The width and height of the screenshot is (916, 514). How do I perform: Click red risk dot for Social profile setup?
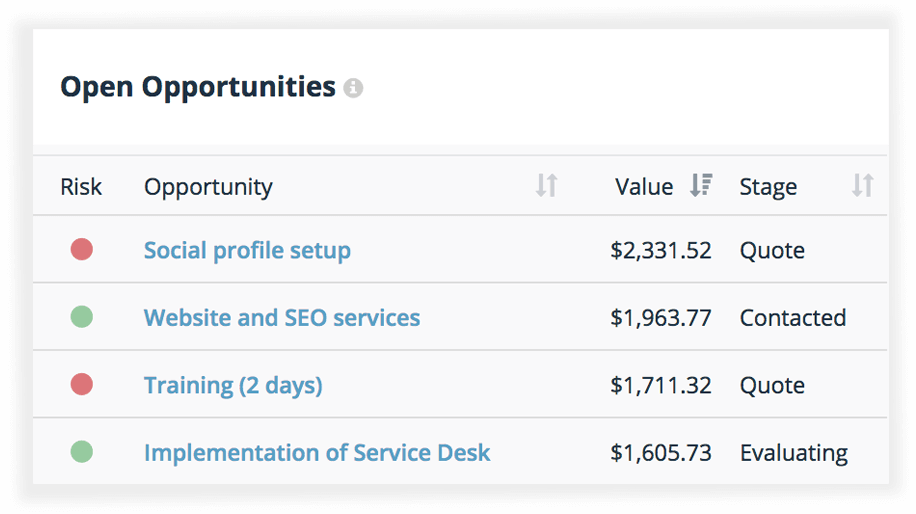[82, 249]
